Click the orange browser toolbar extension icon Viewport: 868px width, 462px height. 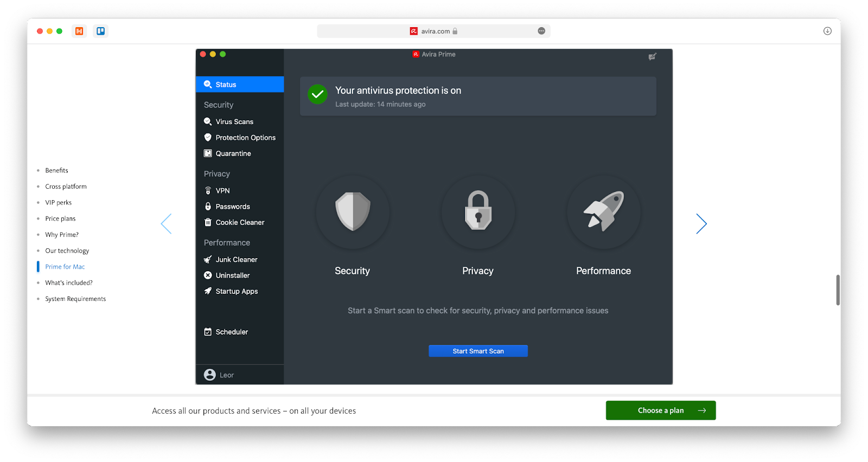coord(79,31)
